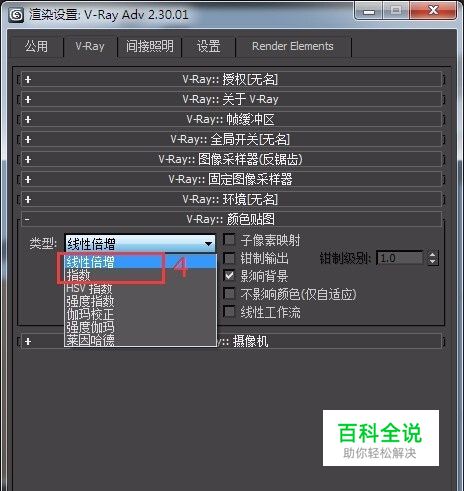464x491 pixels.
Task: Click the 3ds Max app icon in title bar
Action: tap(16, 15)
